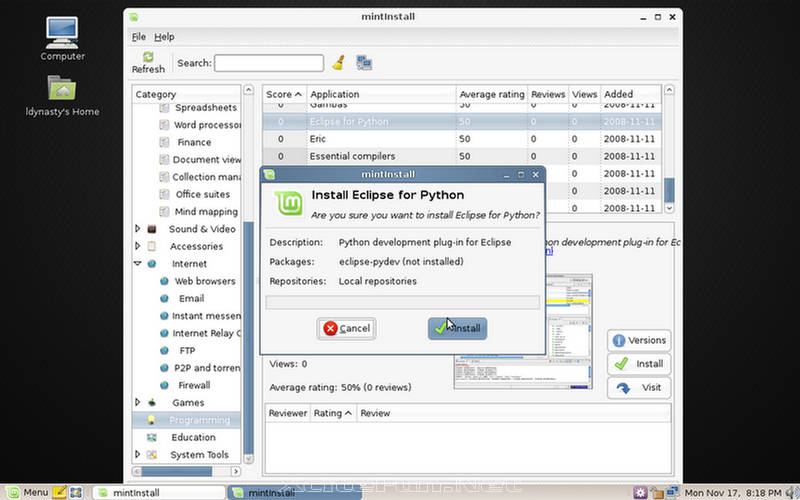The height and width of the screenshot is (500, 800).
Task: Click the category list vertical scrollbar thumb
Action: pyautogui.click(x=248, y=337)
